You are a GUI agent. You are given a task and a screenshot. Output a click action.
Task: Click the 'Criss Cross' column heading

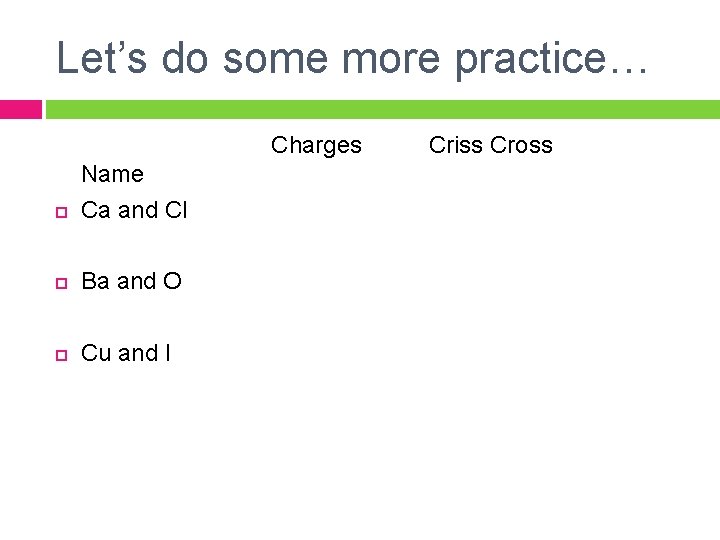(x=490, y=146)
